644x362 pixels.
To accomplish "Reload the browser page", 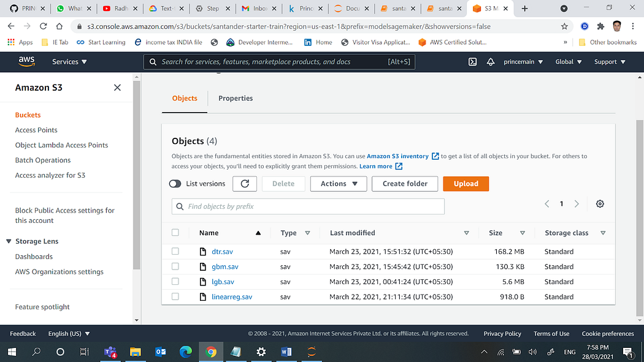I will [43, 26].
